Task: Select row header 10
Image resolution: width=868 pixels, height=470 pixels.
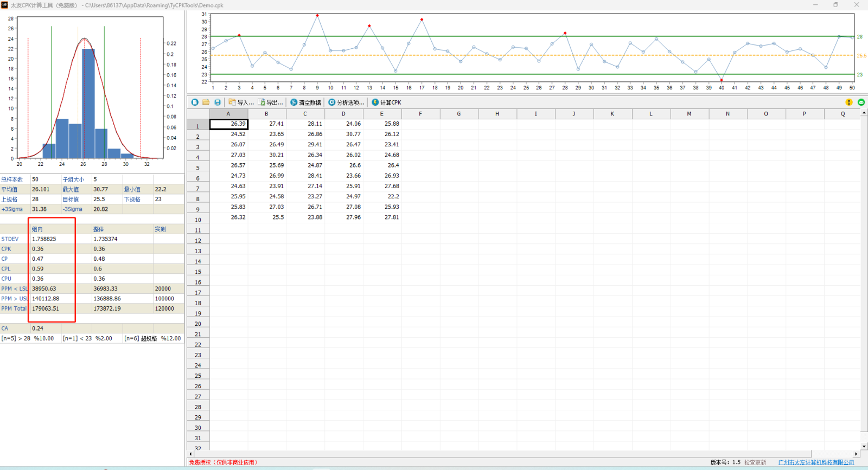Action: pyautogui.click(x=198, y=218)
